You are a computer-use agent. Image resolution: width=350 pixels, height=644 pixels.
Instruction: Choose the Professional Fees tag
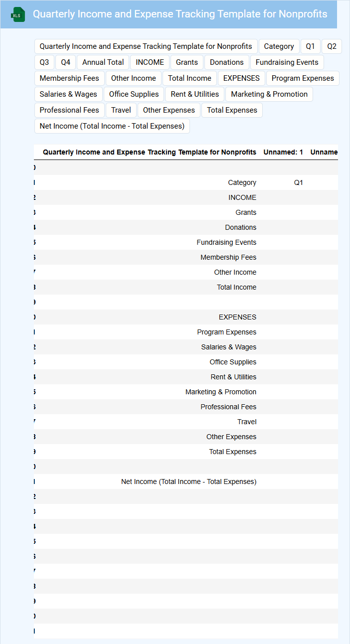[x=69, y=110]
